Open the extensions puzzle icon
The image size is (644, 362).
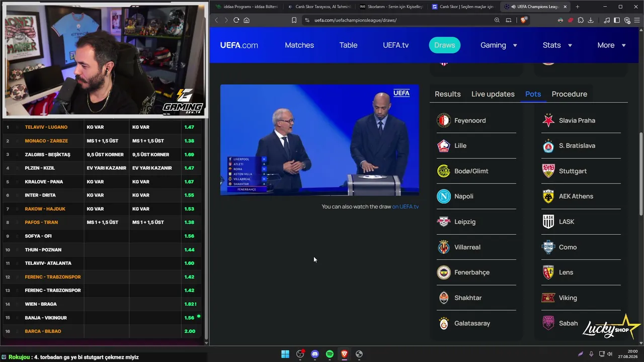click(x=581, y=20)
